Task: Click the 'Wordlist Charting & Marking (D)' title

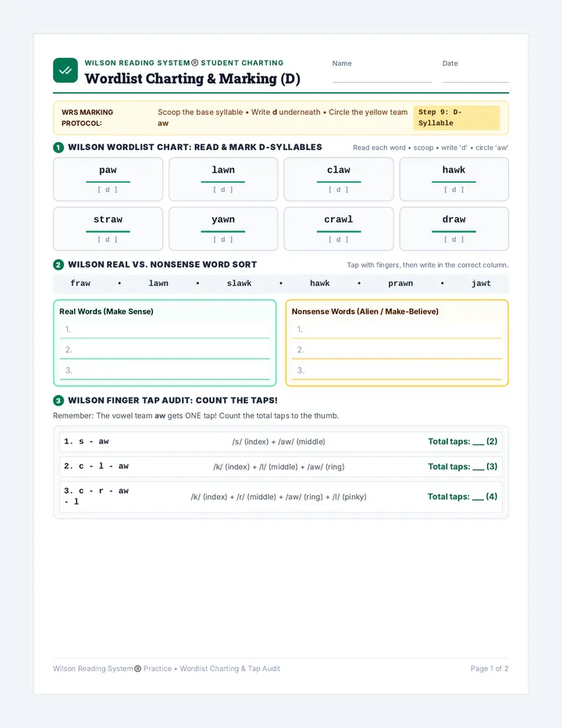Action: tap(192, 78)
